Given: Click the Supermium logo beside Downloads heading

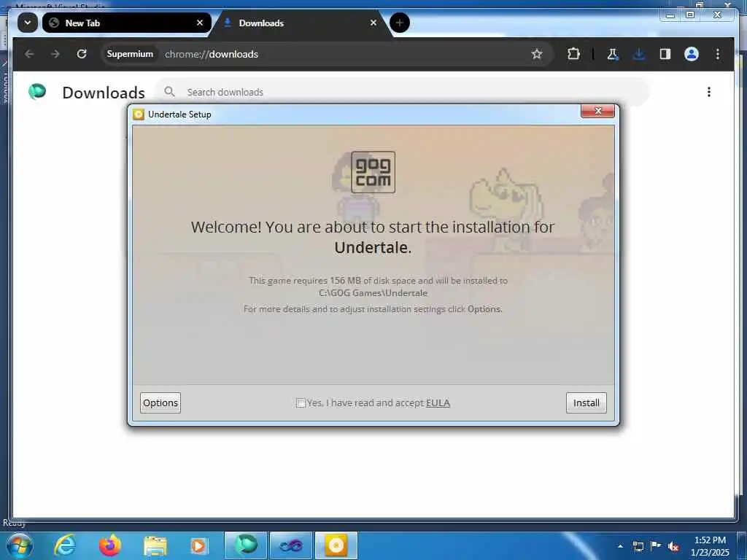Looking at the screenshot, I should click(37, 91).
